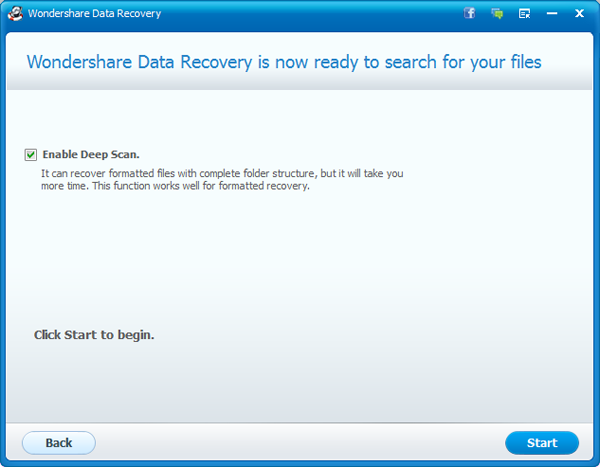Click the Facebook icon in title bar
This screenshot has width=600, height=467.
pyautogui.click(x=470, y=13)
